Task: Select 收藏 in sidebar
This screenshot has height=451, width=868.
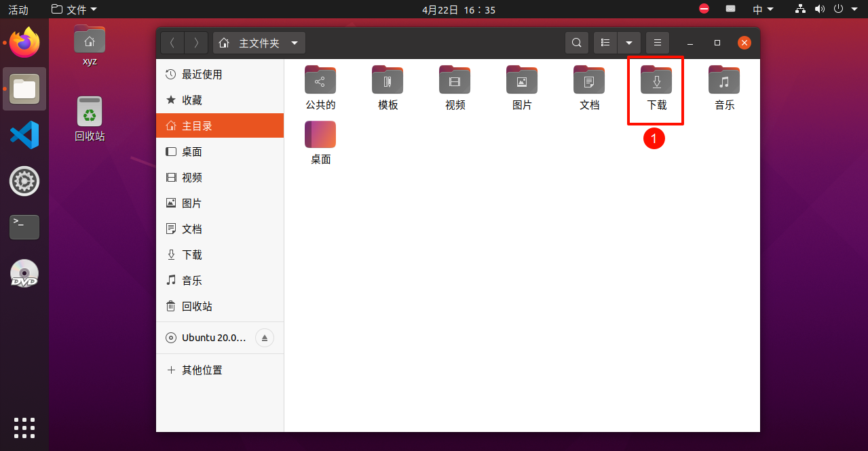Action: pyautogui.click(x=220, y=100)
